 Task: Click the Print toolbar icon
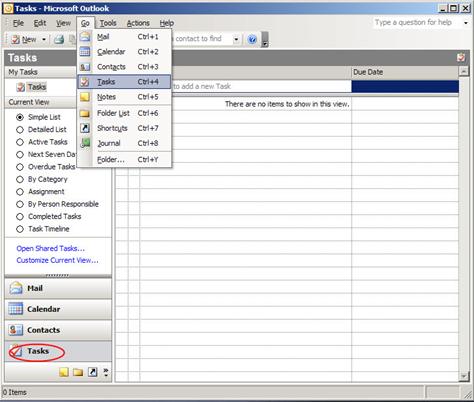(x=59, y=39)
